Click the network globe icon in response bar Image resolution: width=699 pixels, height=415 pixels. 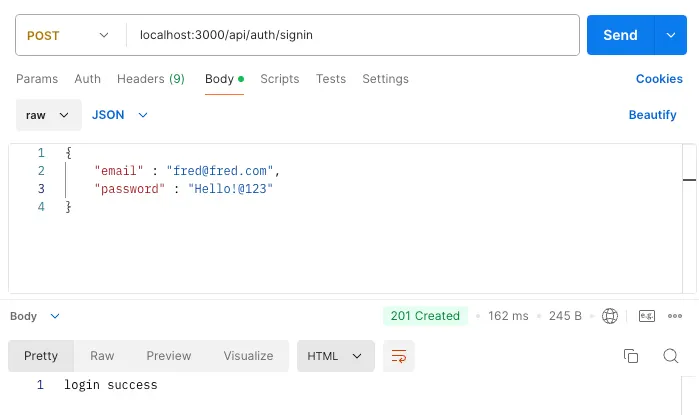(x=610, y=316)
